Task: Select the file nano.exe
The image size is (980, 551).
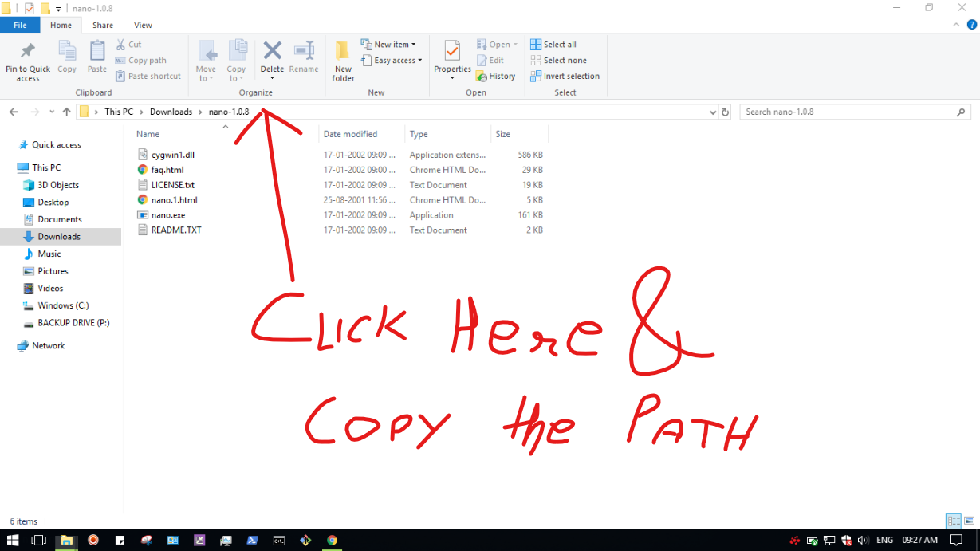Action: 168,215
